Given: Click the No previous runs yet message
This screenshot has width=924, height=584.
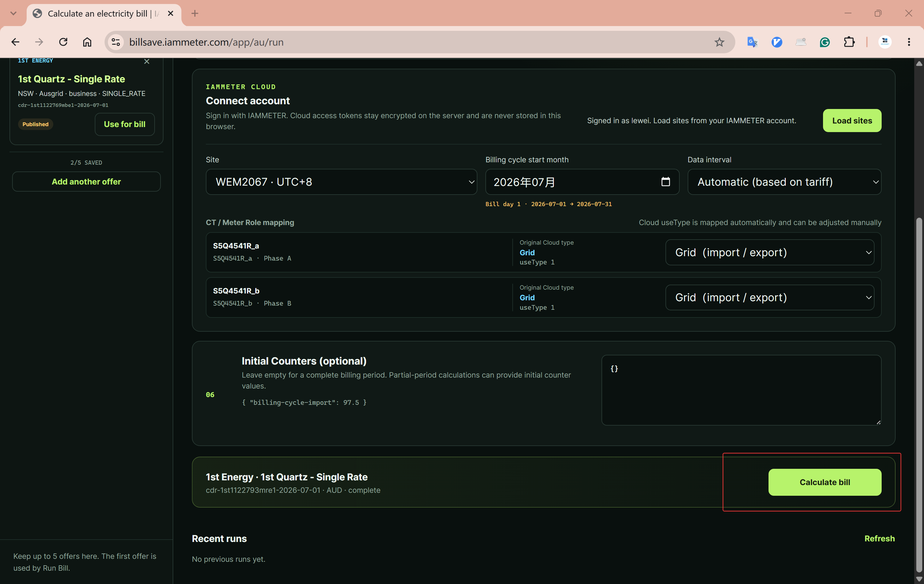Looking at the screenshot, I should coord(229,559).
